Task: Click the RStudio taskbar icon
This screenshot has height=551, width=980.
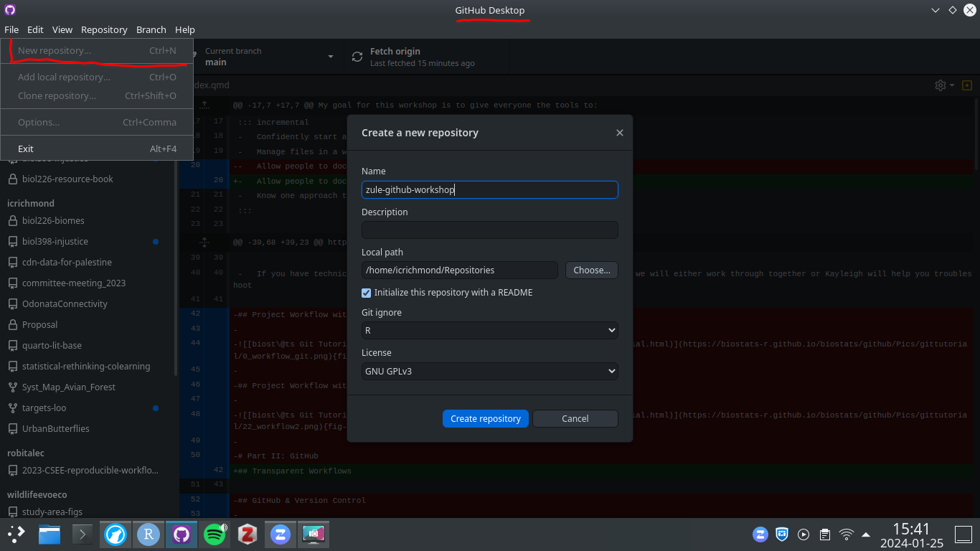Action: tap(148, 534)
